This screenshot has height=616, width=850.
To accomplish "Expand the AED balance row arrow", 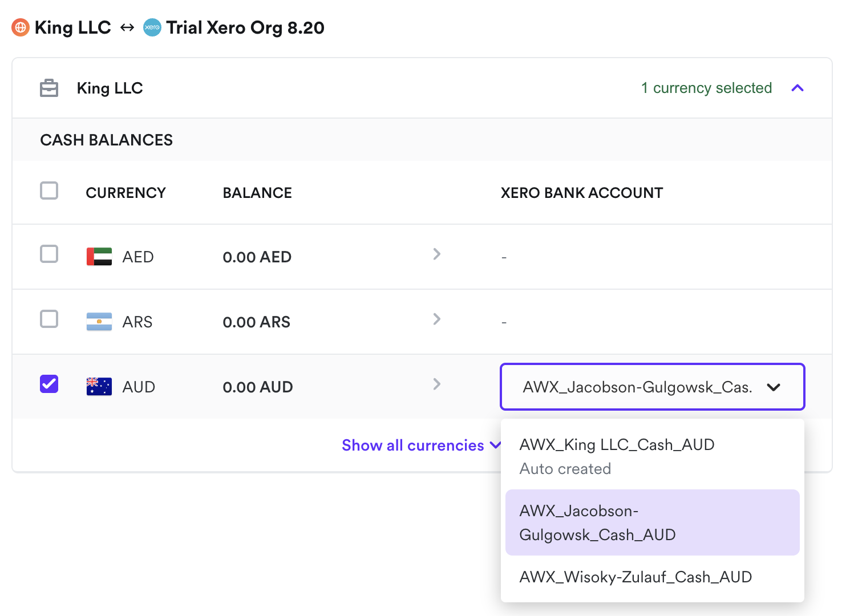I will [x=437, y=254].
